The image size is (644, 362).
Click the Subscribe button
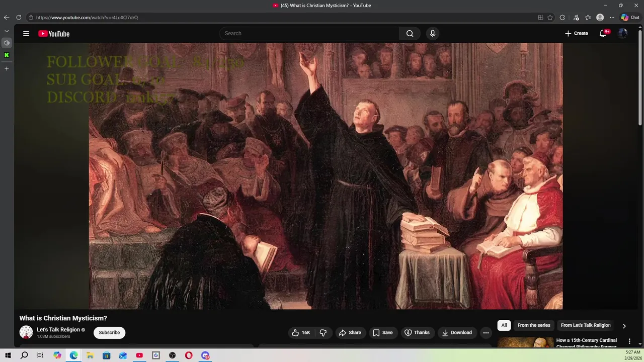point(109,333)
